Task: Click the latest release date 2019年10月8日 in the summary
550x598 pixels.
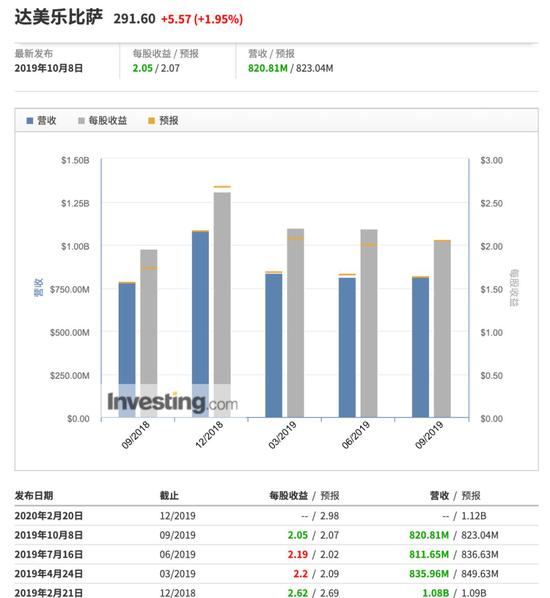Action: point(48,68)
